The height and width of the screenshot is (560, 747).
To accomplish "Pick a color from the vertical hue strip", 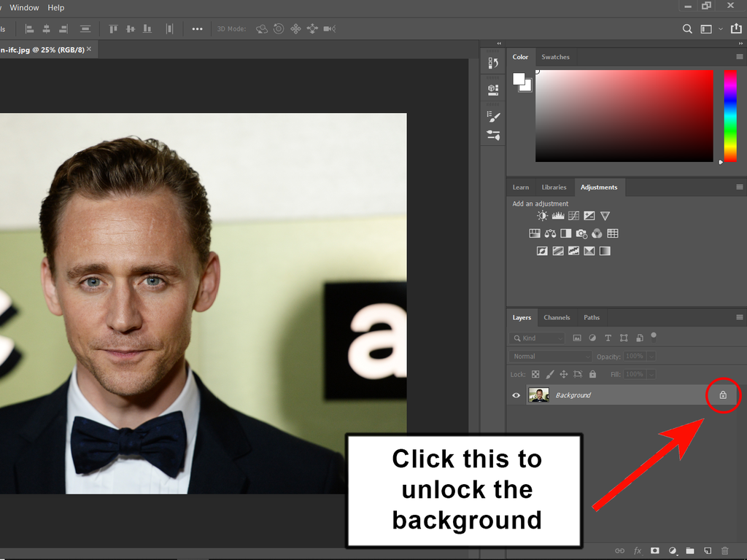I will pos(729,117).
